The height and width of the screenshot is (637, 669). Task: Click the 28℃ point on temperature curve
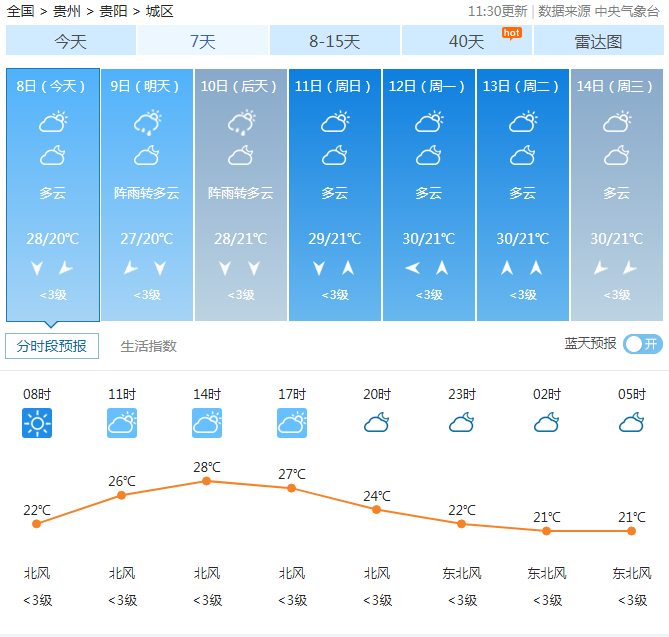pyautogui.click(x=207, y=481)
